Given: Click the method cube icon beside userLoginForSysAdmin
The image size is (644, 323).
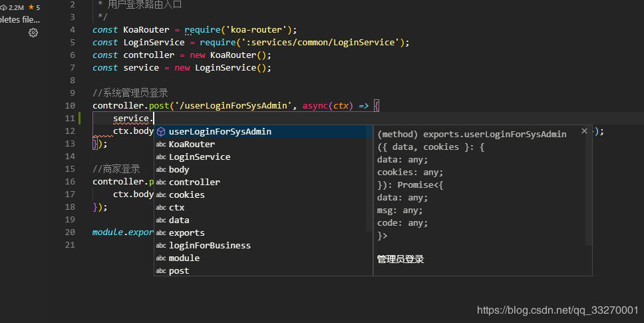Looking at the screenshot, I should (161, 131).
